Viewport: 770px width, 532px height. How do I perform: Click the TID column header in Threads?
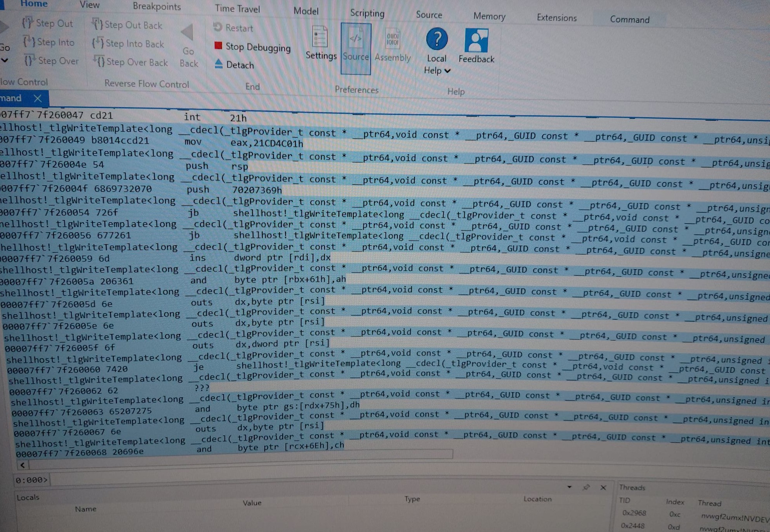(x=624, y=500)
